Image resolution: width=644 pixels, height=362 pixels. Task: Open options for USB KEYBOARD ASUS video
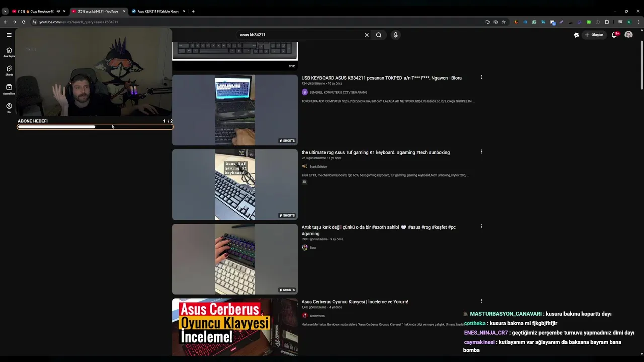pos(481,77)
